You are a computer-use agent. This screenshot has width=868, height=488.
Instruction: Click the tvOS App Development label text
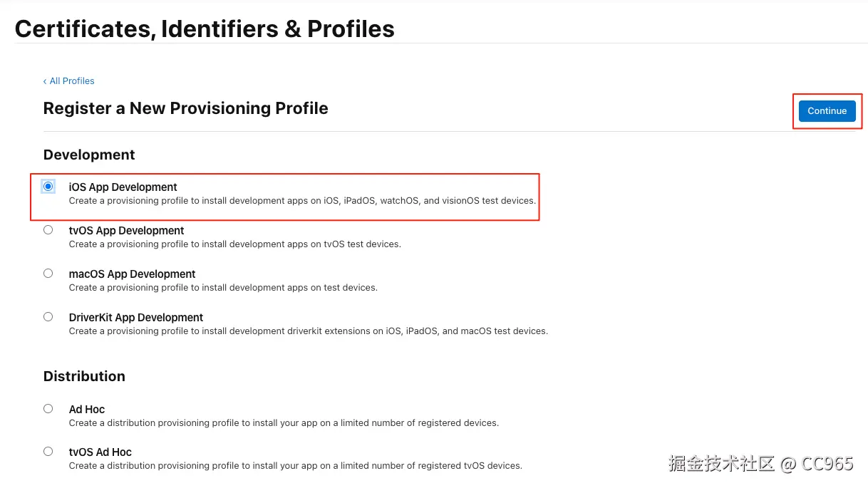pyautogui.click(x=126, y=231)
